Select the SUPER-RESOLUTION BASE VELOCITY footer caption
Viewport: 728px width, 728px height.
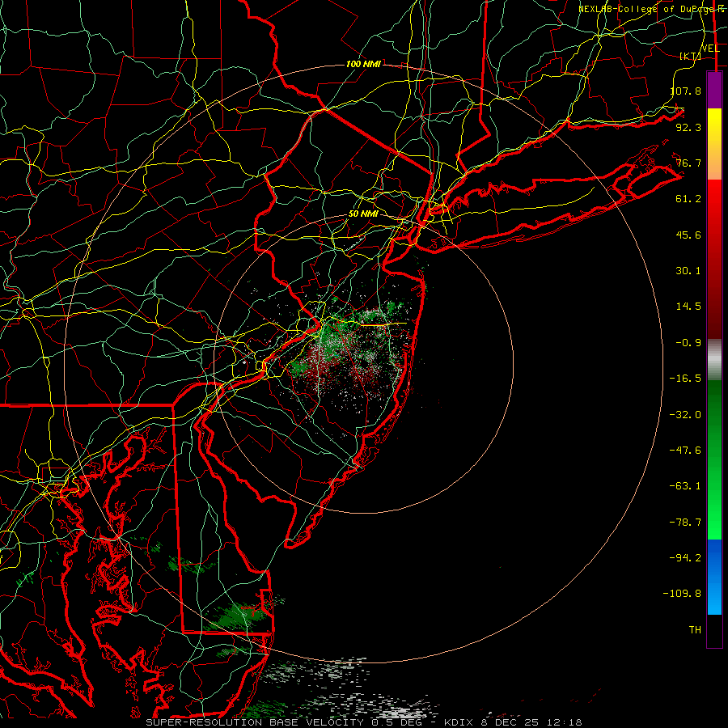tap(255, 722)
